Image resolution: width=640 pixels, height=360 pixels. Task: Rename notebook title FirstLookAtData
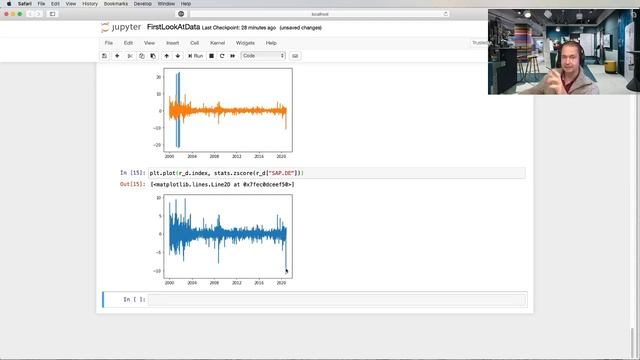[173, 27]
